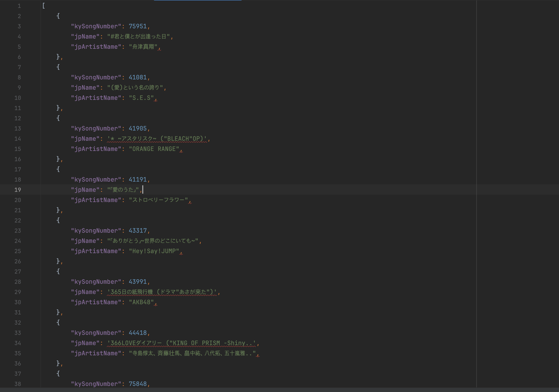Click the song number value 43317
The image size is (559, 392).
pos(138,231)
